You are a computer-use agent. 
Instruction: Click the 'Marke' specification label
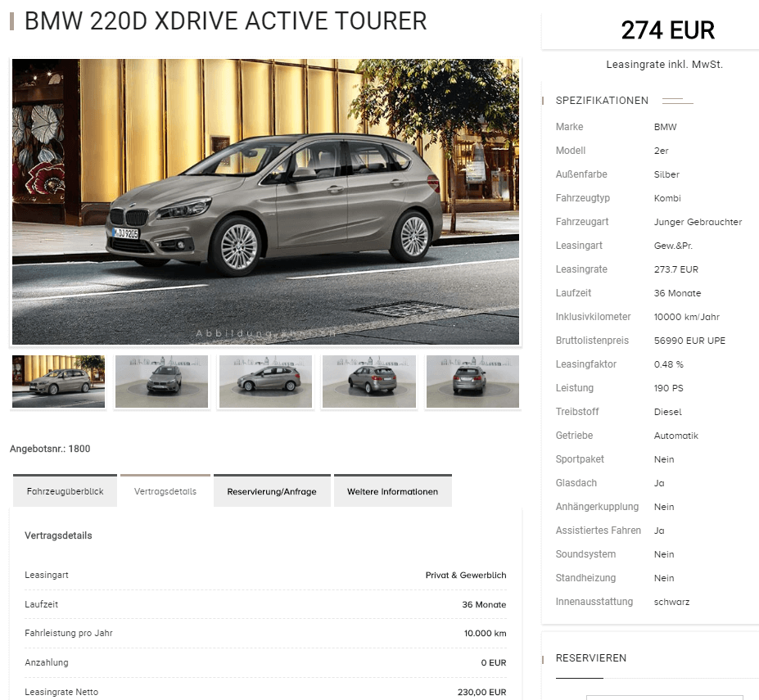pos(569,126)
